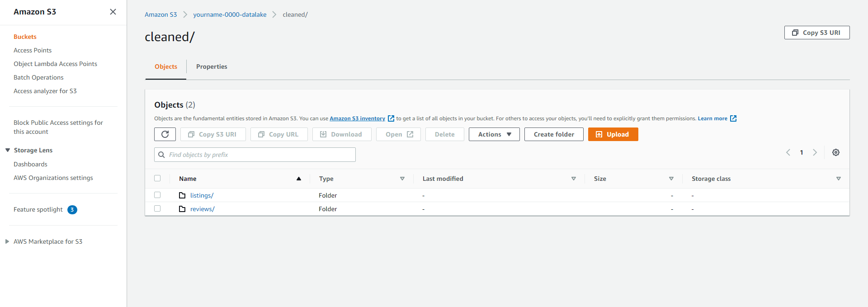868x307 pixels.
Task: Open Feature spotlight link
Action: [38, 209]
